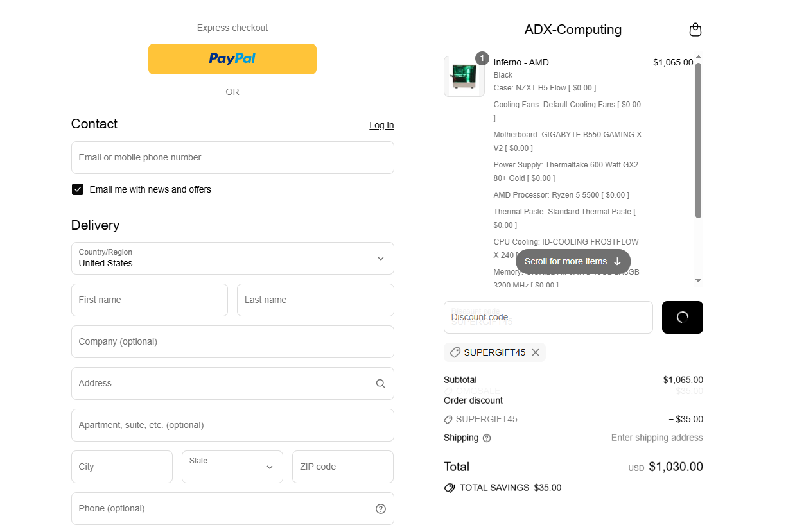This screenshot has width=795, height=532.
Task: Pay with PayPal express checkout
Action: click(232, 59)
